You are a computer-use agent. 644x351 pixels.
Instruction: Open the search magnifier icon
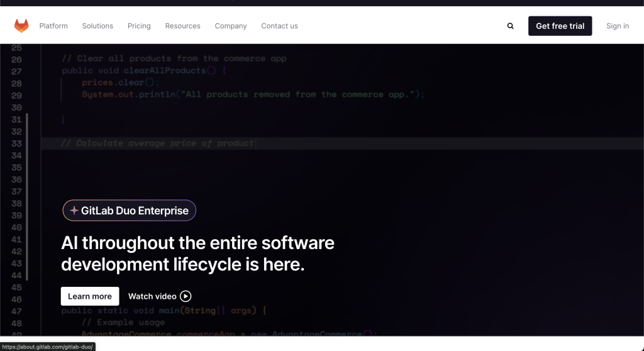510,26
